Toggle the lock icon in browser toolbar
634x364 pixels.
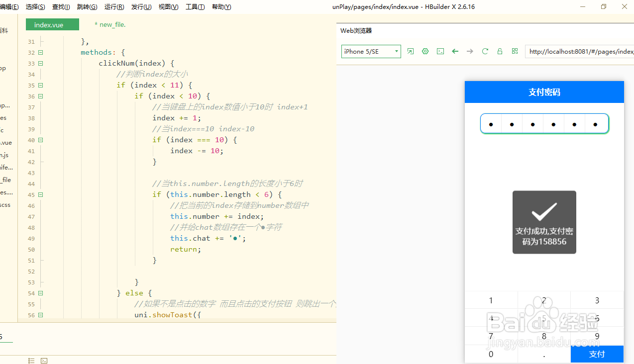tap(500, 51)
